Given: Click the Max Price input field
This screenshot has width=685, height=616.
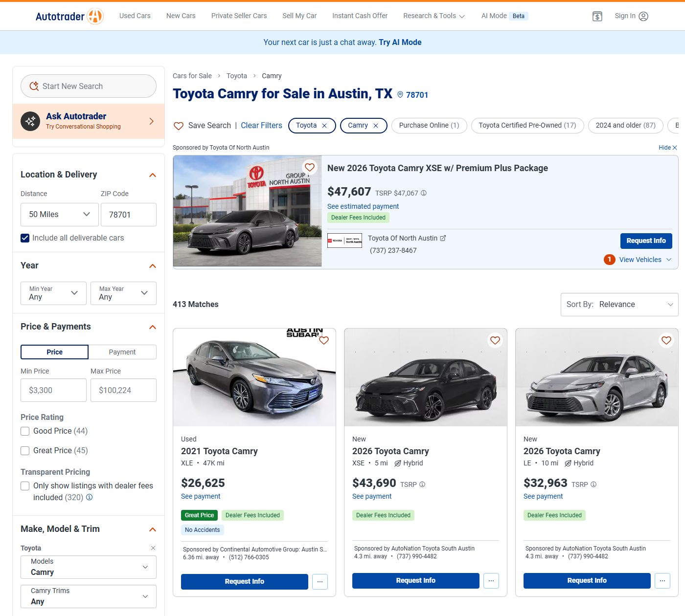Looking at the screenshot, I should pyautogui.click(x=123, y=390).
